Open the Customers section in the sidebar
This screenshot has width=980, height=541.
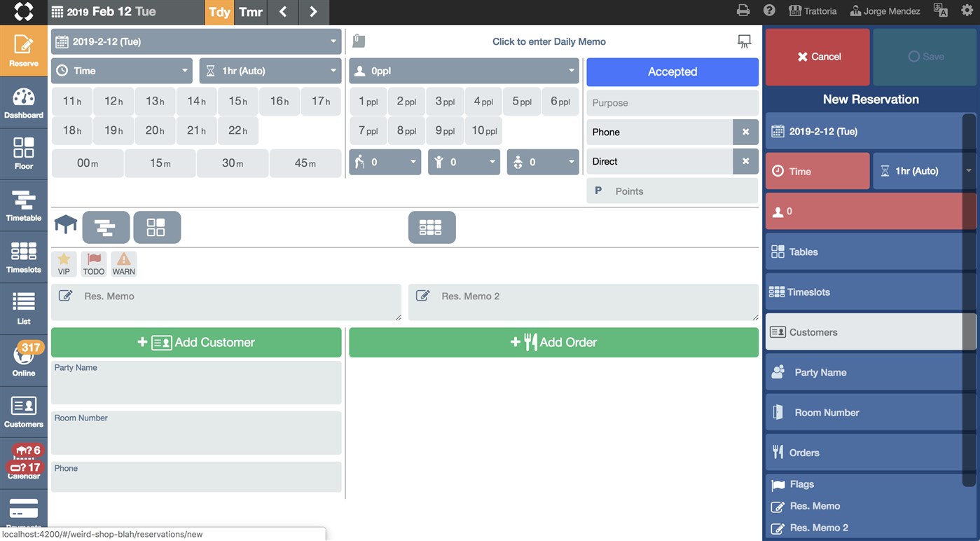24,410
